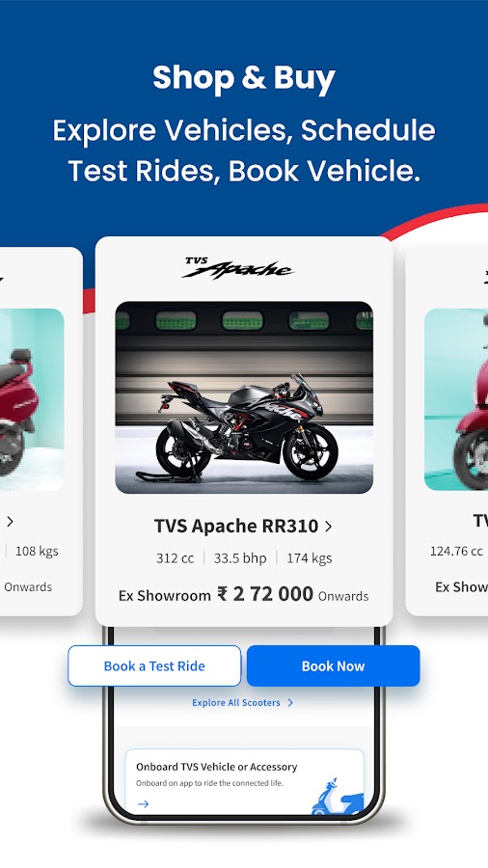Tap the blue scooter illustration icon
The image size is (488, 868).
click(x=338, y=798)
